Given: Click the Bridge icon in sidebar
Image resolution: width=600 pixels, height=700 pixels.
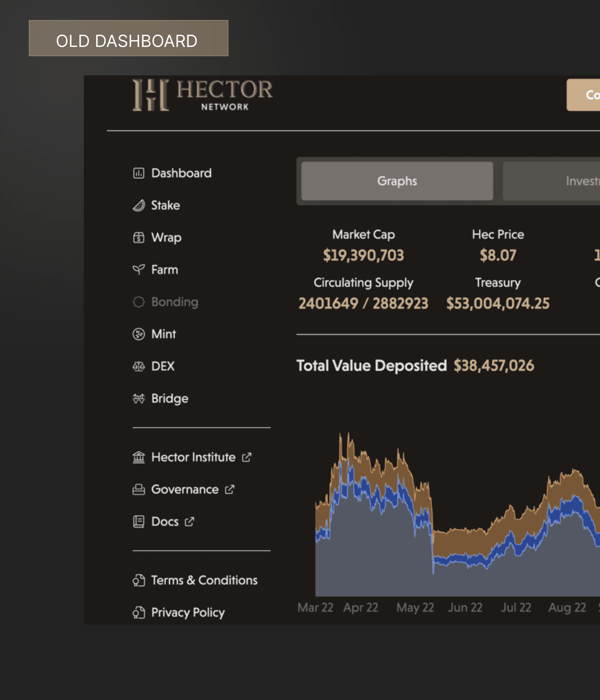Looking at the screenshot, I should pyautogui.click(x=138, y=399).
